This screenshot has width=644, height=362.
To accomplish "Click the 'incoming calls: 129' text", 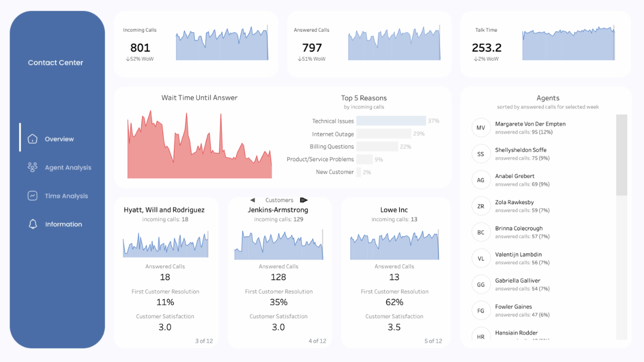I will tap(279, 219).
